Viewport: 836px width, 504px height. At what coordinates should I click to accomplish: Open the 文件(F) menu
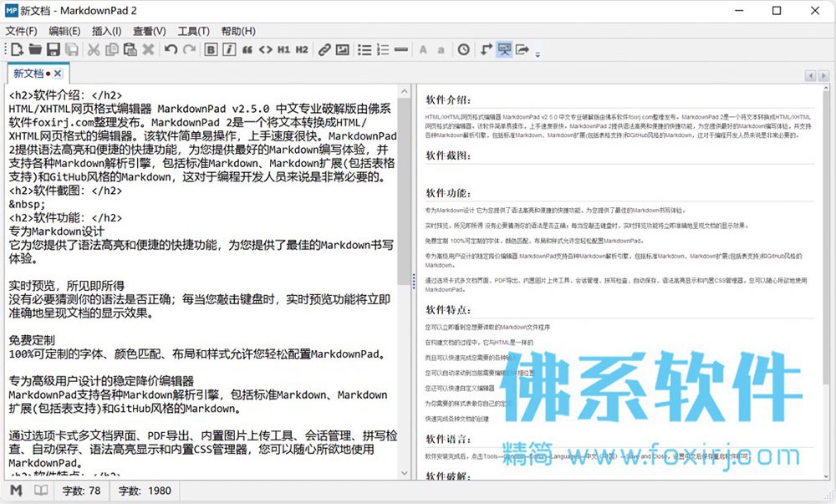[x=22, y=31]
